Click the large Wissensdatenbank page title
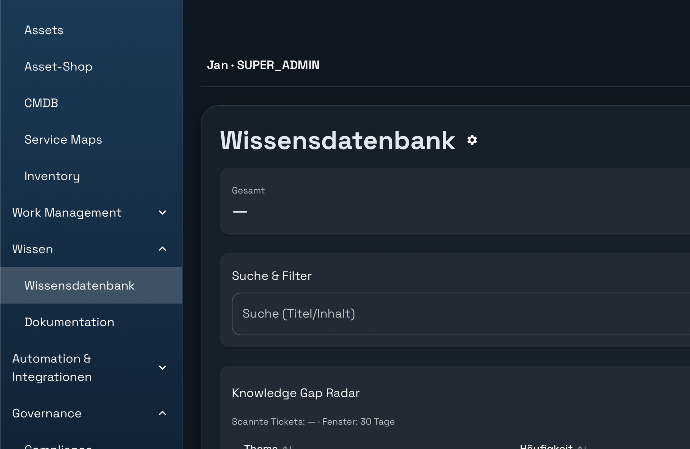The width and height of the screenshot is (690, 449). (x=337, y=140)
